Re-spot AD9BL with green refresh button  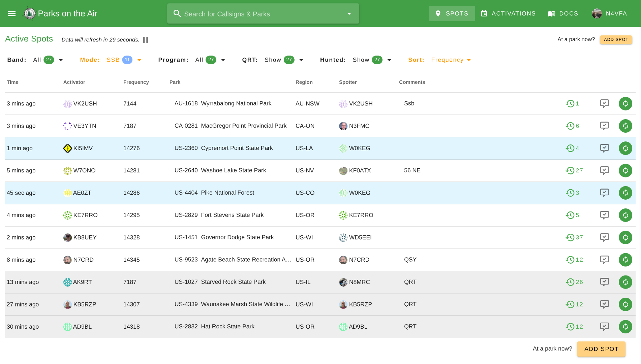625,327
